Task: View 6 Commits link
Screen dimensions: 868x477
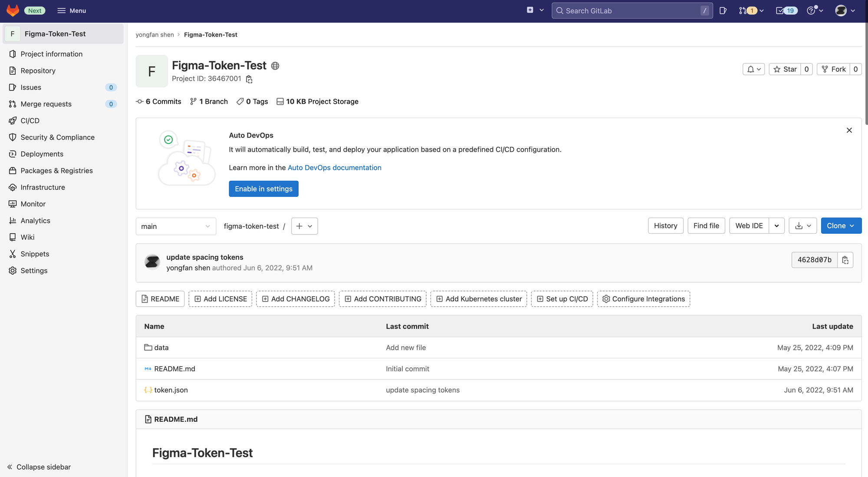Action: pos(158,101)
